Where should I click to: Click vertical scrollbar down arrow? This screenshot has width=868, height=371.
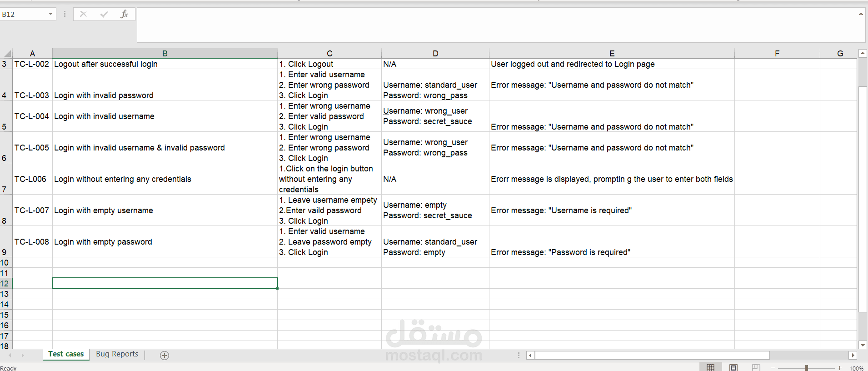[863, 345]
